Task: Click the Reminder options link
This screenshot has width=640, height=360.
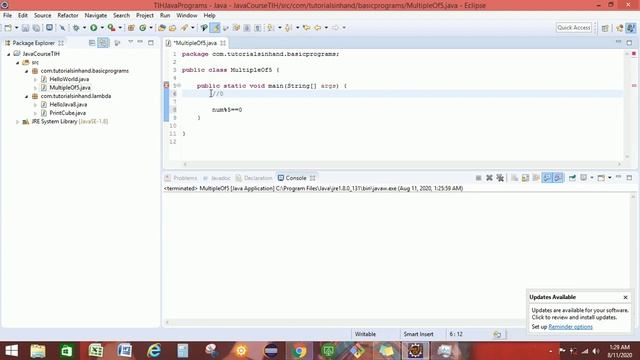Action: 570,327
